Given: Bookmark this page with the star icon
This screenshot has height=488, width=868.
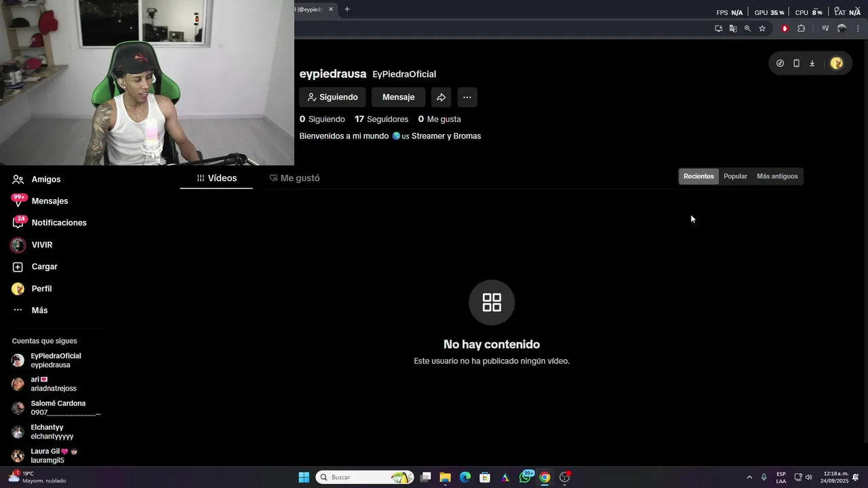Looking at the screenshot, I should pos(762,28).
